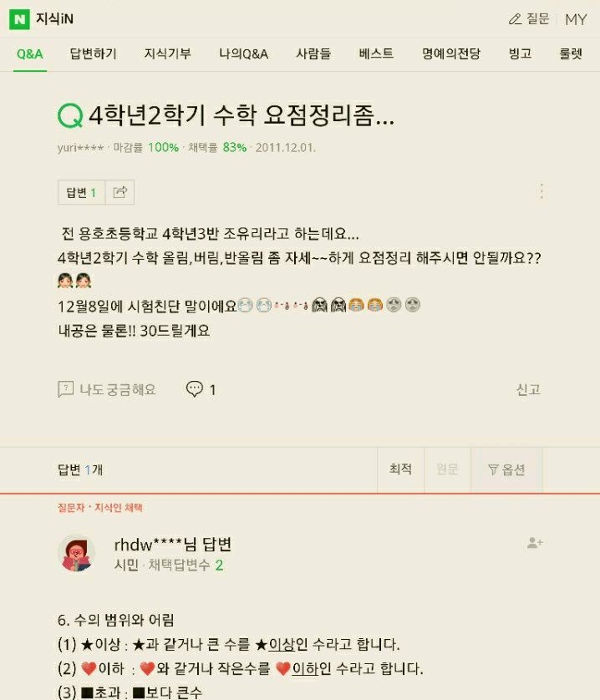Viewport: 600px width, 700px height.
Task: Select the 베스트 tab
Action: [x=376, y=54]
